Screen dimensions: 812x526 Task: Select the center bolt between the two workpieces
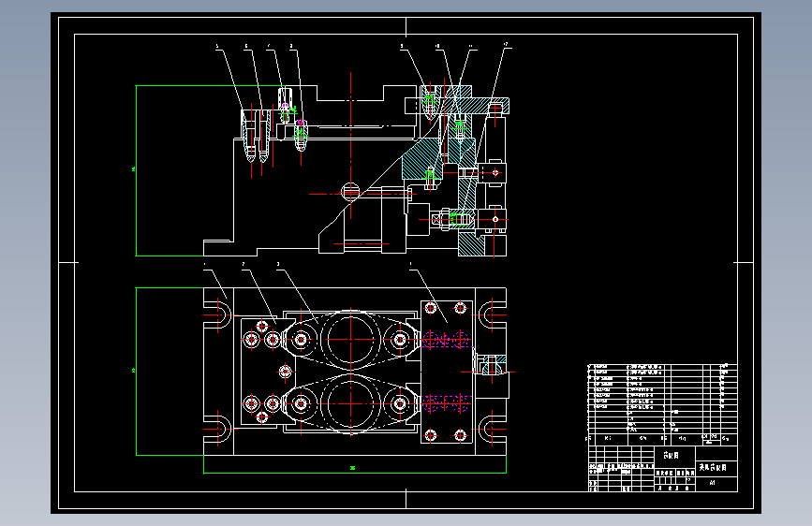point(285,372)
